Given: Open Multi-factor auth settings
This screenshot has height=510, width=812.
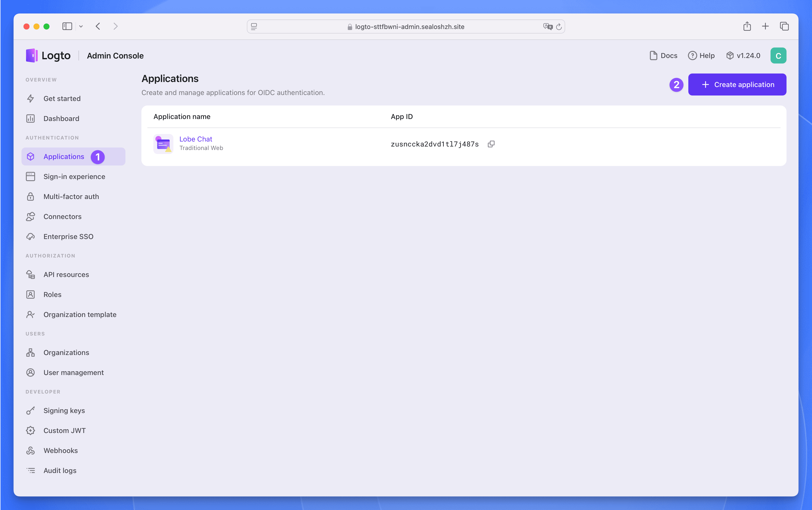Looking at the screenshot, I should (x=71, y=196).
